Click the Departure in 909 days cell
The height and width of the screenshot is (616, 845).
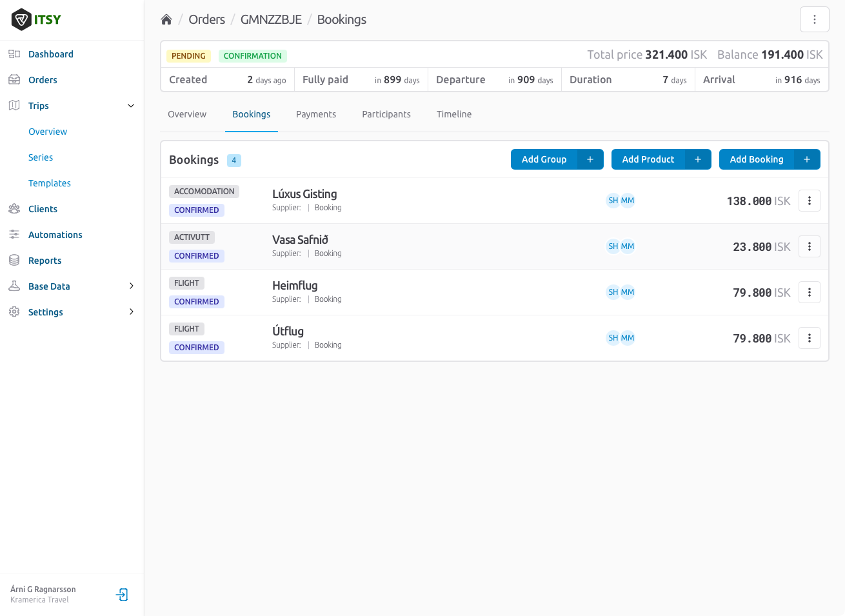[x=495, y=80]
